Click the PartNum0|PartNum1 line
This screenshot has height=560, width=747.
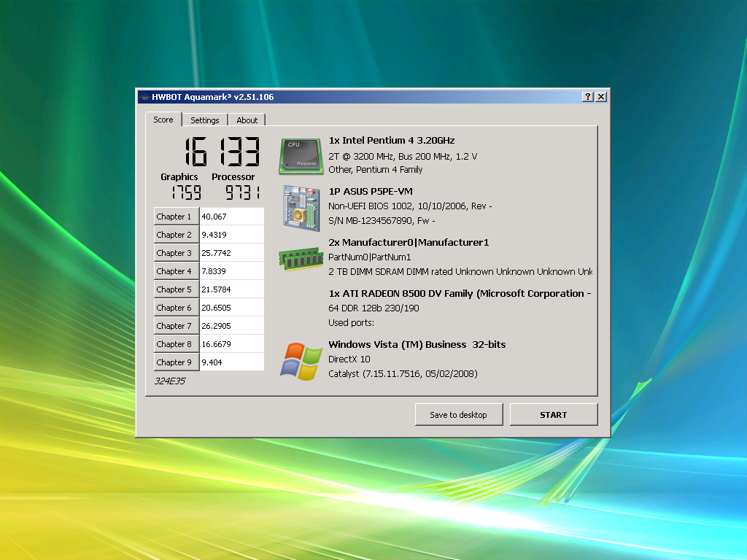coord(370,257)
